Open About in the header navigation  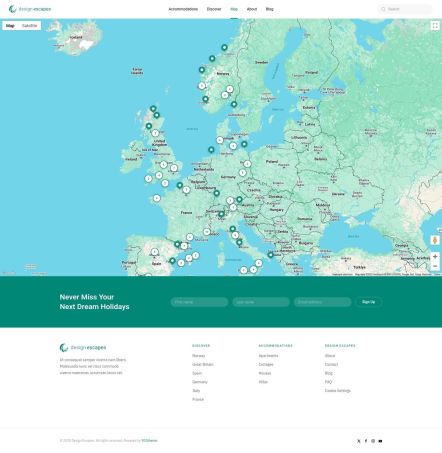pos(252,9)
